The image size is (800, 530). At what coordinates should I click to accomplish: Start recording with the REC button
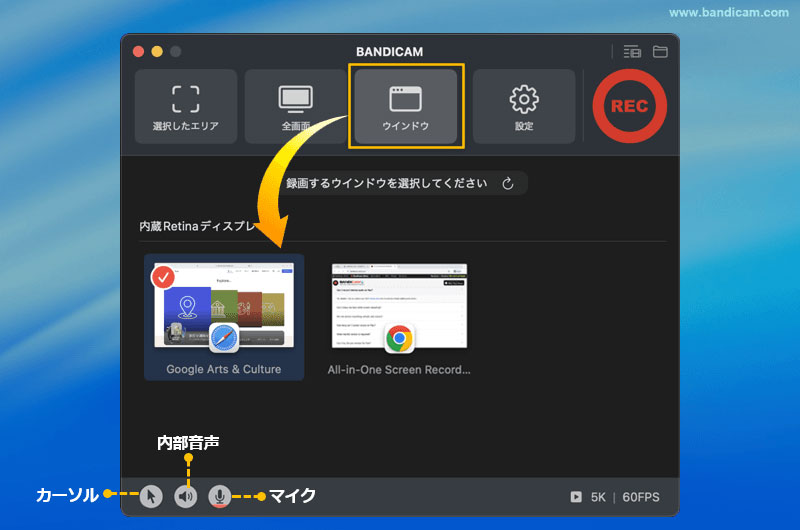click(x=630, y=106)
